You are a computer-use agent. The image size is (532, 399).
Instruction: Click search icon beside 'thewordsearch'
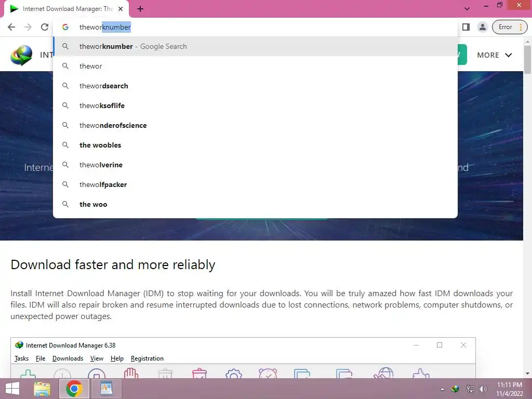[65, 86]
